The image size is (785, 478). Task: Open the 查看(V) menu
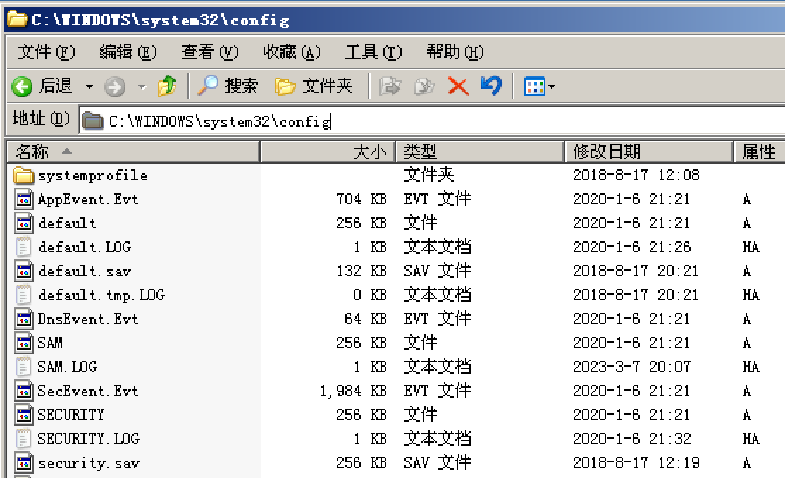(x=210, y=52)
